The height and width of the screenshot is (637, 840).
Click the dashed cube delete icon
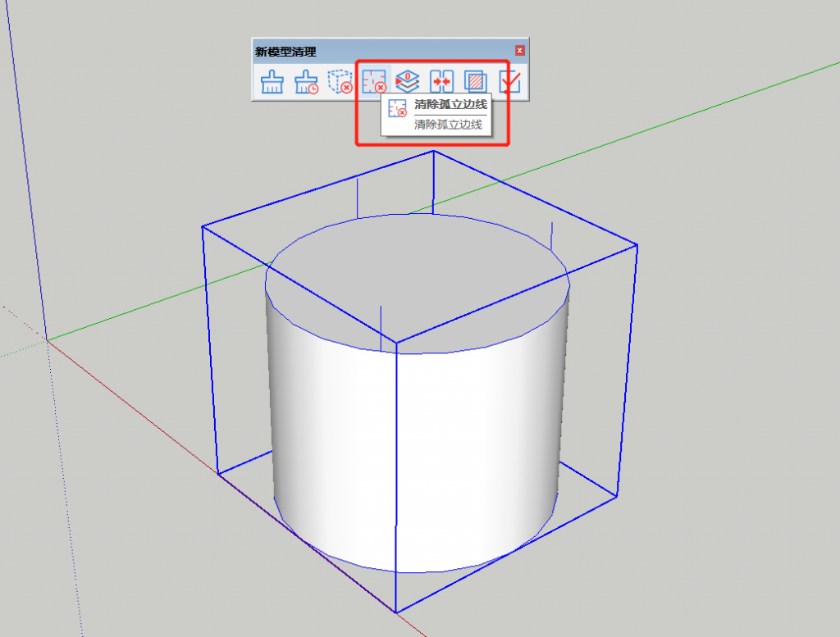pos(340,81)
